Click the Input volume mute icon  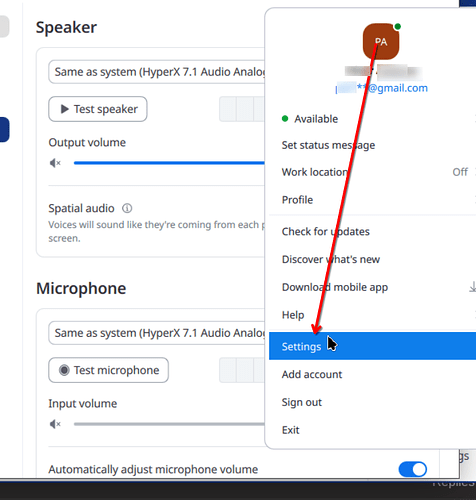pos(55,424)
